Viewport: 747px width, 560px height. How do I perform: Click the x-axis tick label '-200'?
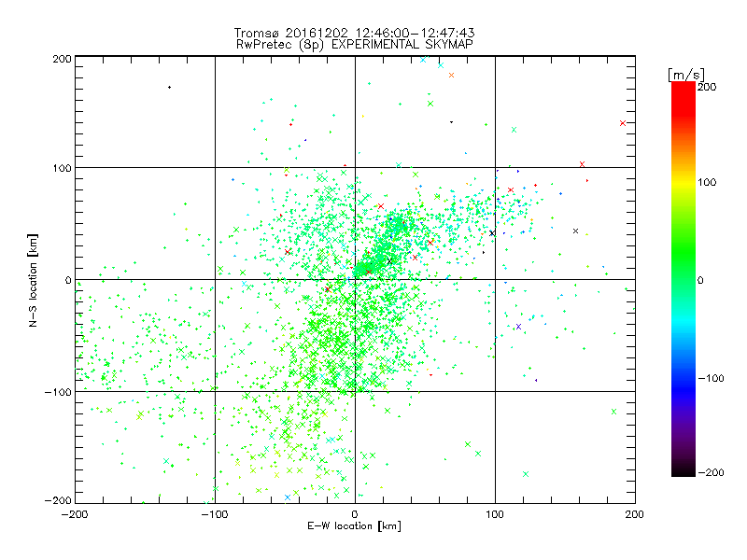(75, 514)
